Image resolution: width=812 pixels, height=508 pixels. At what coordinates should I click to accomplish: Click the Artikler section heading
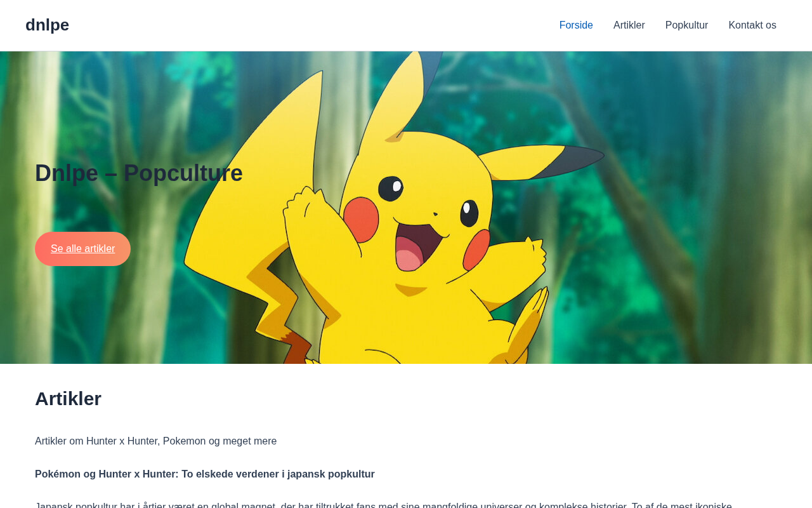68,399
